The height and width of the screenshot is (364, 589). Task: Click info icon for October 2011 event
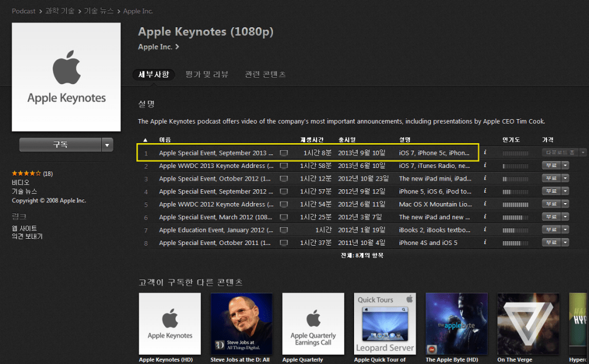485,243
